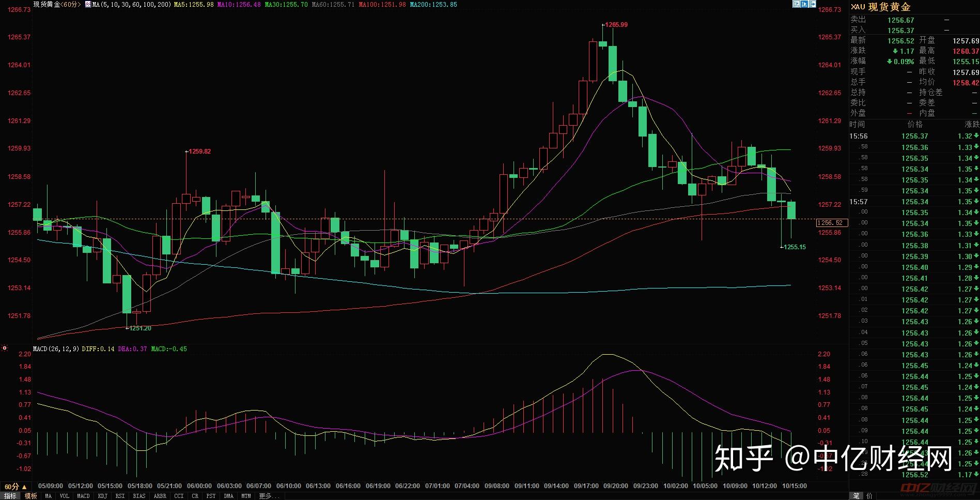Select the VOL indicator tab

coord(64,496)
